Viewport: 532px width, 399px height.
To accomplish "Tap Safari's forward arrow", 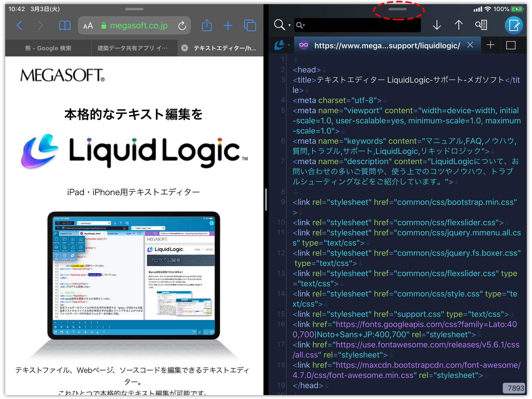I will (x=40, y=25).
